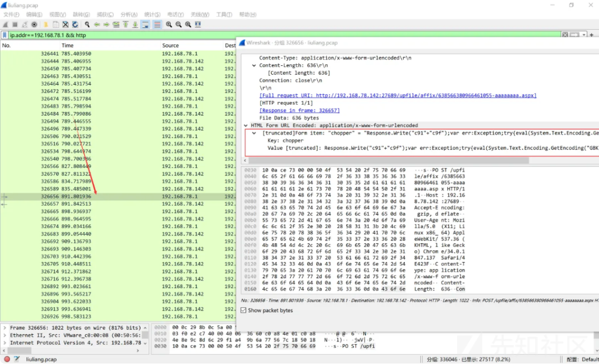Save the capture file from the toolbar

pos(56,24)
